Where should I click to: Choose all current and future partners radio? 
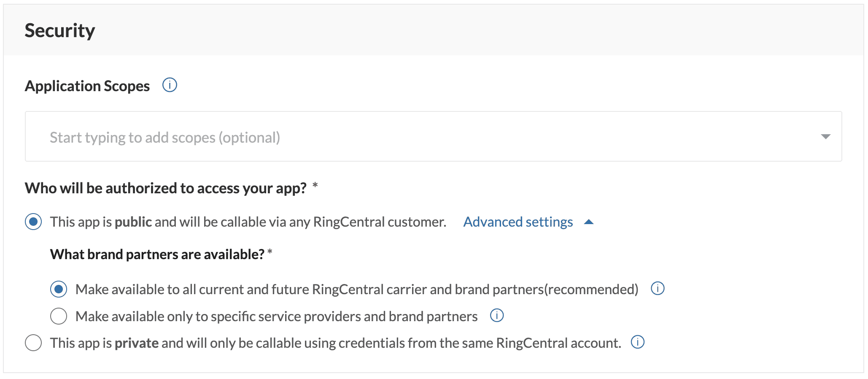[x=59, y=289]
